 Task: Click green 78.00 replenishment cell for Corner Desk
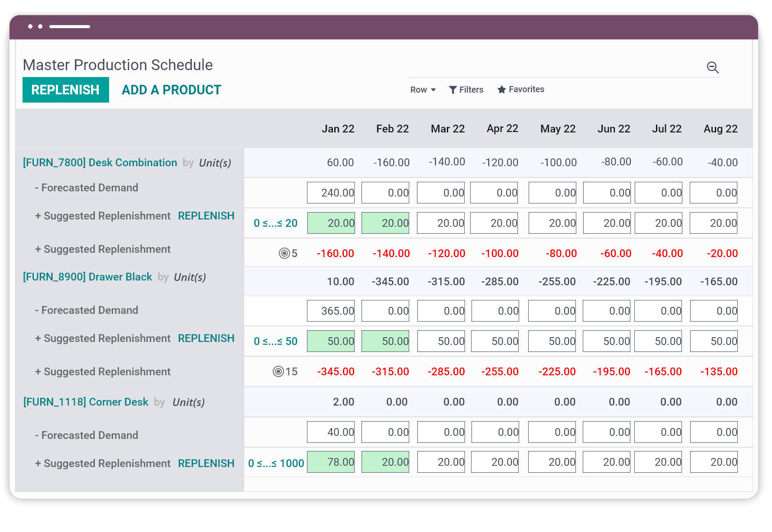[331, 462]
